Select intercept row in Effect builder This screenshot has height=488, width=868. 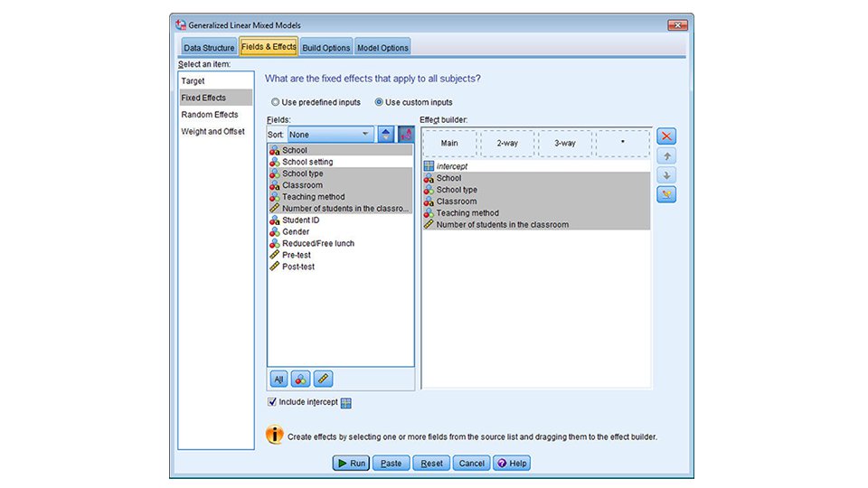(x=536, y=166)
